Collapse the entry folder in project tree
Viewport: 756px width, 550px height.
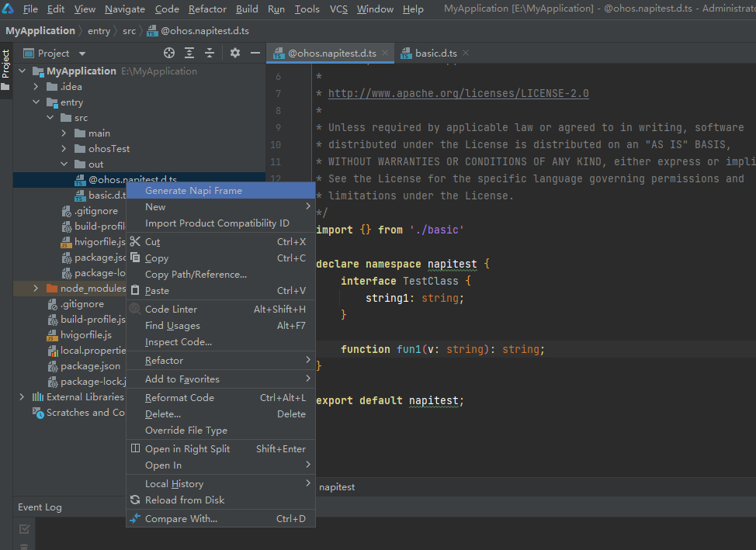(36, 102)
